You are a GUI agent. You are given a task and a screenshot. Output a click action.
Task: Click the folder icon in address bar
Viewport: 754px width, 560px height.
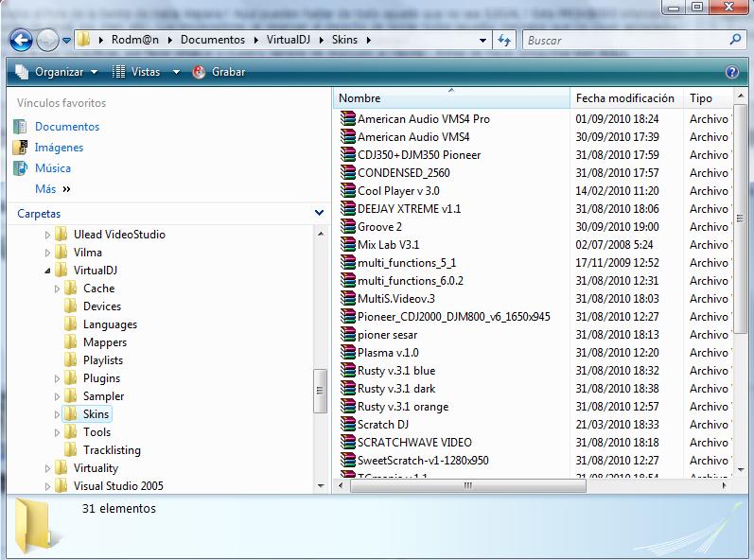(83, 40)
